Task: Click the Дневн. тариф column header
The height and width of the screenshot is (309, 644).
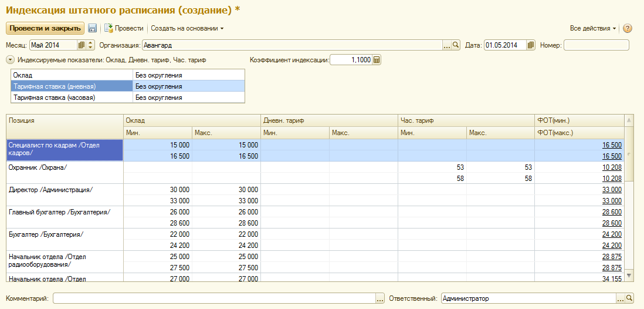Action: (x=330, y=121)
